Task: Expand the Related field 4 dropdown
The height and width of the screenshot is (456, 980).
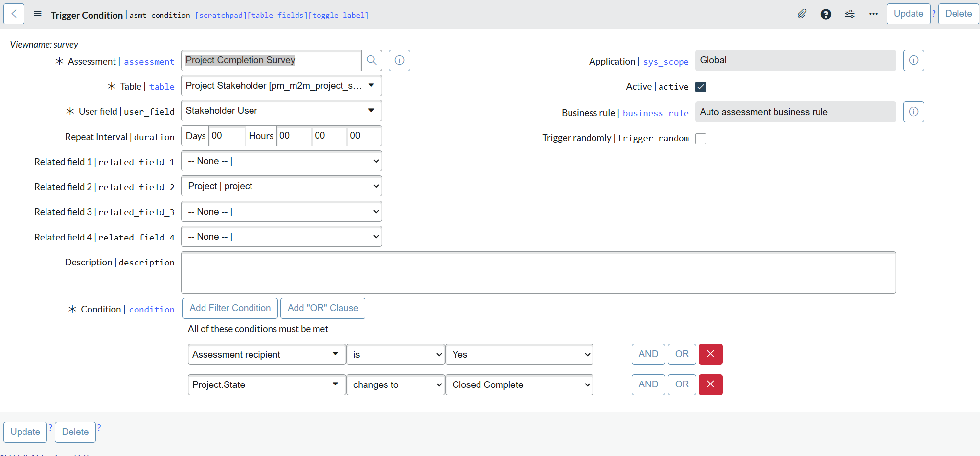Action: click(x=281, y=237)
